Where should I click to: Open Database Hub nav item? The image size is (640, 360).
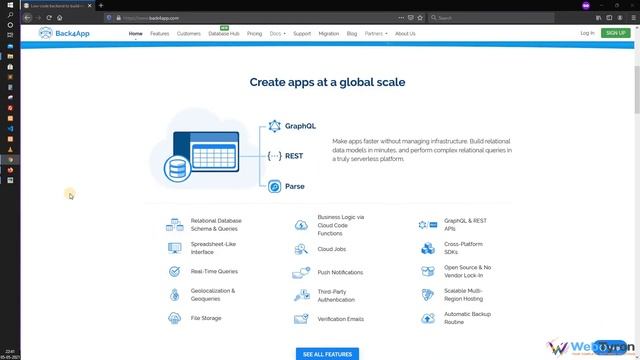click(224, 33)
